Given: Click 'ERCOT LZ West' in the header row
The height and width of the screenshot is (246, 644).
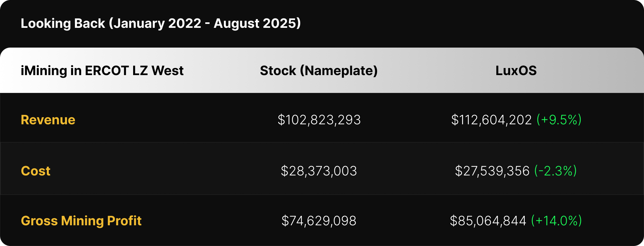Looking at the screenshot, I should [134, 71].
